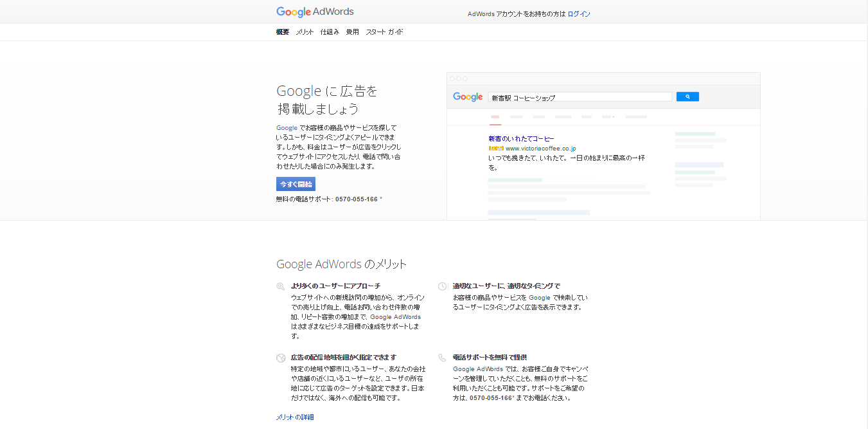Open the 仕組み navigation tab
The width and height of the screenshot is (868, 429).
330,32
